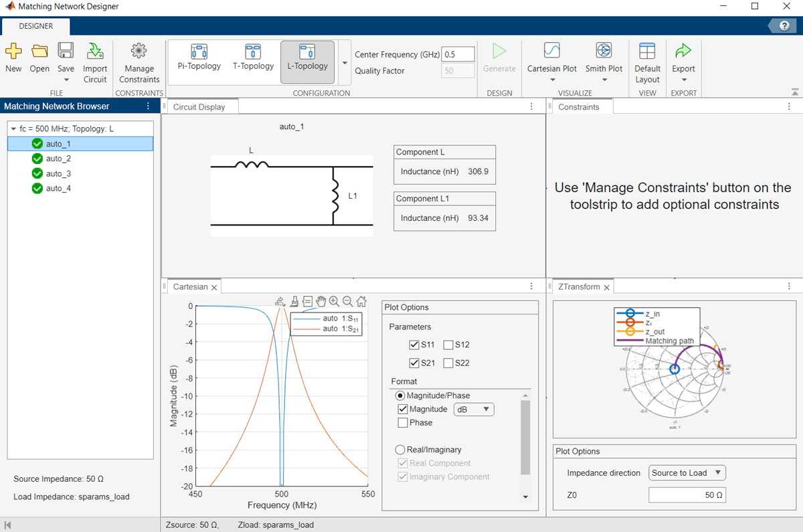Select the Constraints tab in the right panel
Image resolution: width=803 pixels, height=532 pixels.
point(579,106)
